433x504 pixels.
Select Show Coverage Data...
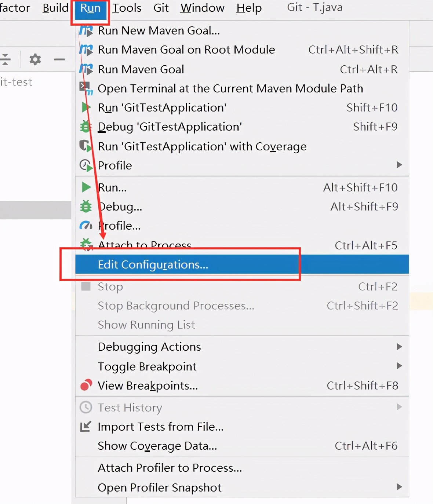(242, 446)
